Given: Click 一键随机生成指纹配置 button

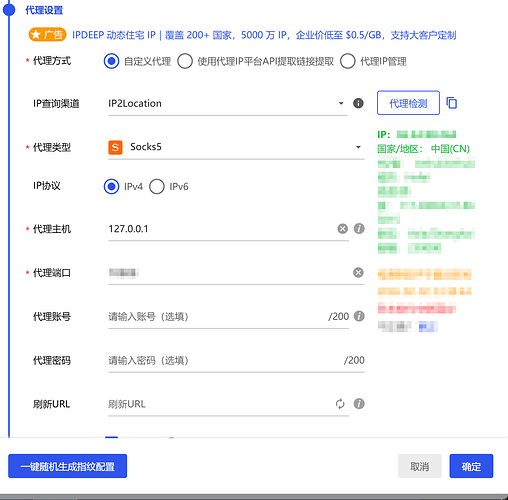Looking at the screenshot, I should (x=68, y=466).
